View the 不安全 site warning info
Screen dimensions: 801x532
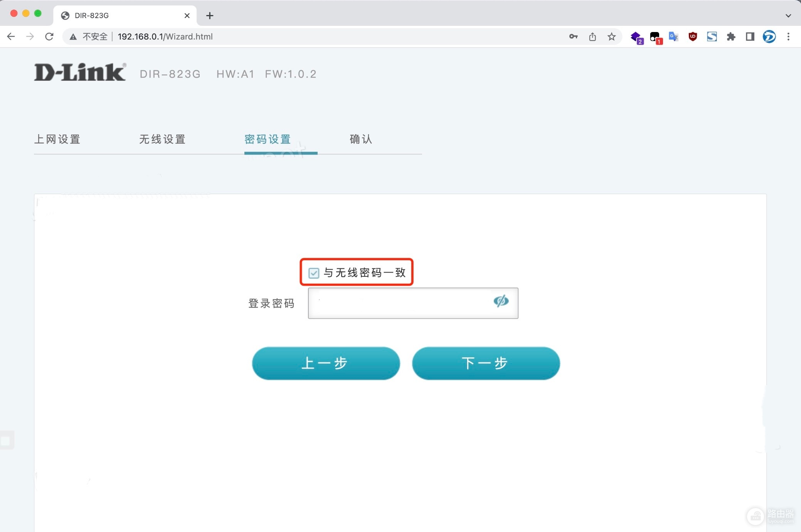pyautogui.click(x=89, y=37)
